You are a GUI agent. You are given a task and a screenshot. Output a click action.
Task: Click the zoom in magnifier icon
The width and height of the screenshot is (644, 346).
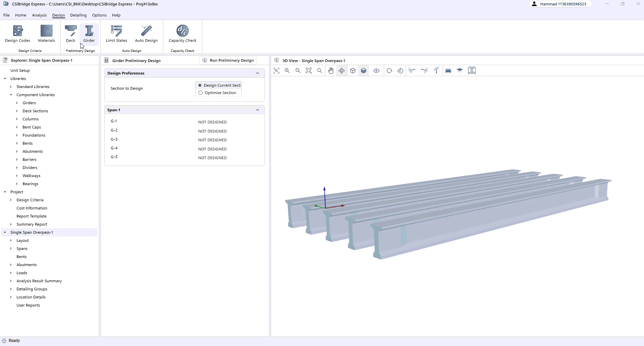[287, 70]
